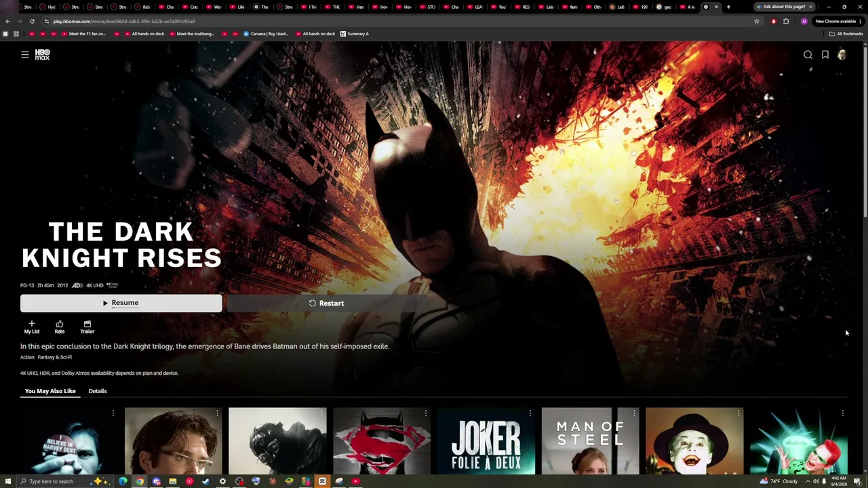
Task: Open the Windows notification center
Action: [x=857, y=481]
